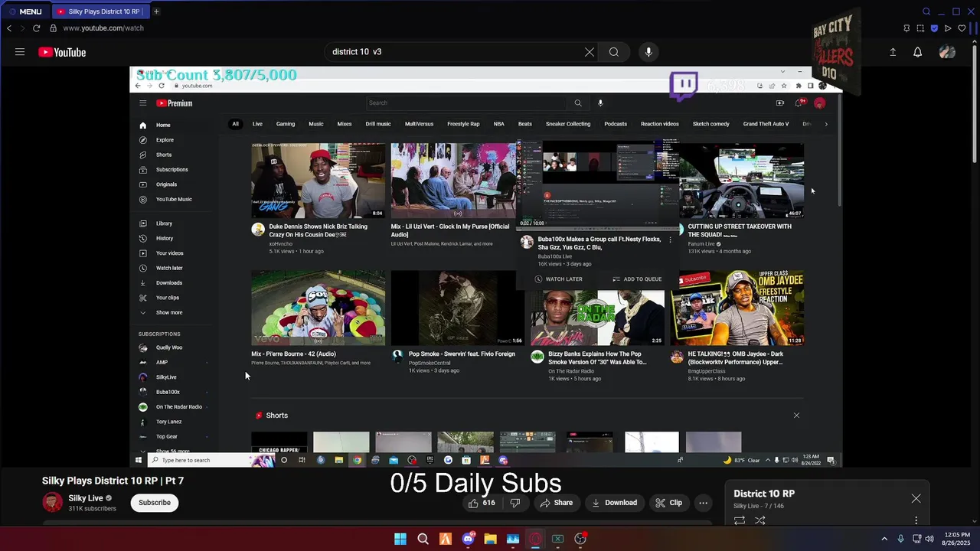Open the YouTube upload icon
The height and width of the screenshot is (551, 980).
click(x=893, y=52)
